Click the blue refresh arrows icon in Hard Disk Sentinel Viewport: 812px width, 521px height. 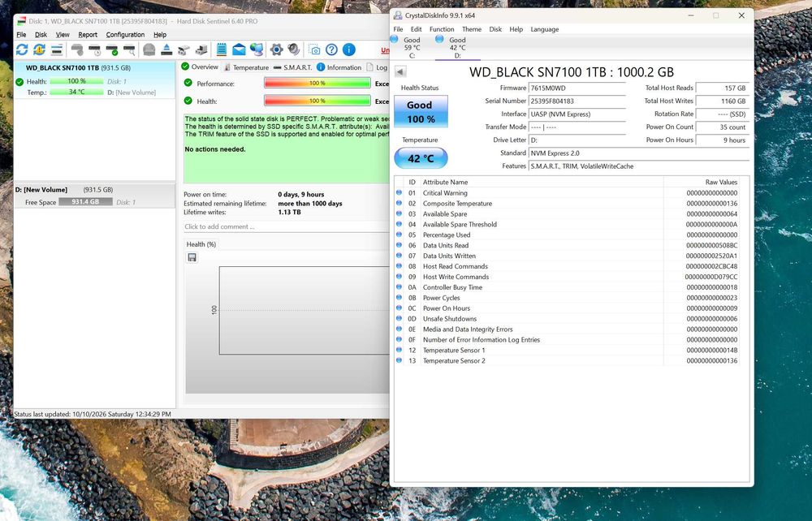tap(22, 50)
